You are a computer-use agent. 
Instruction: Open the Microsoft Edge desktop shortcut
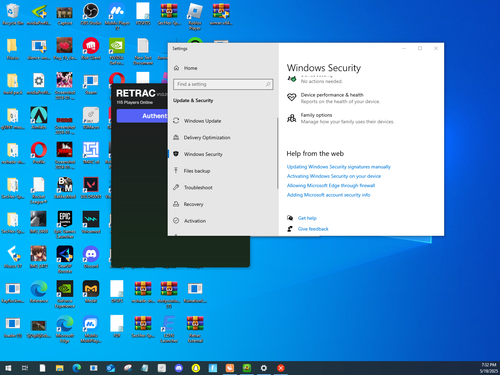point(65,329)
